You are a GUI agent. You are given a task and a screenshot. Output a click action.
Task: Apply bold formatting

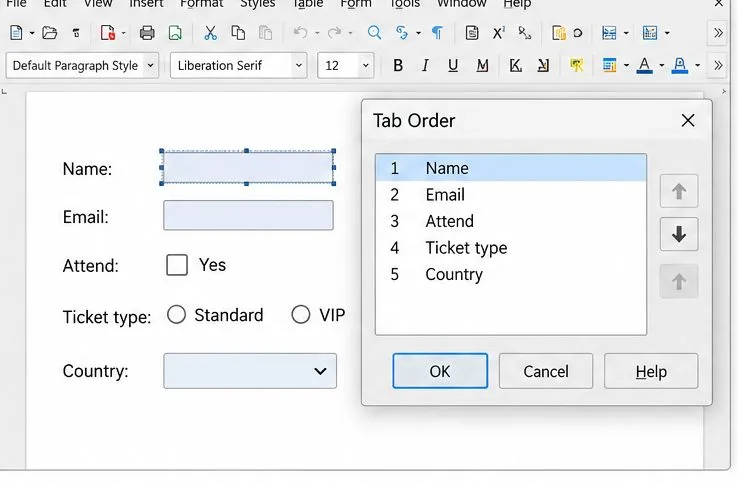point(398,65)
